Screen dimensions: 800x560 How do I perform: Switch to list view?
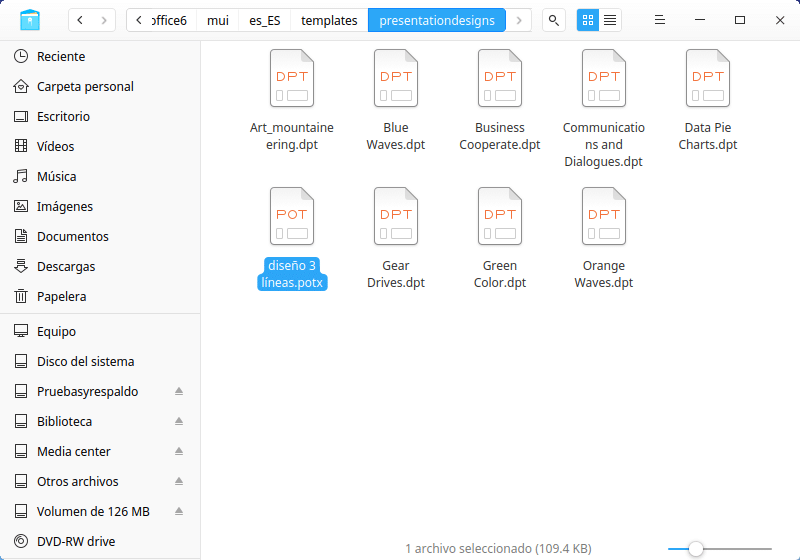[x=610, y=20]
